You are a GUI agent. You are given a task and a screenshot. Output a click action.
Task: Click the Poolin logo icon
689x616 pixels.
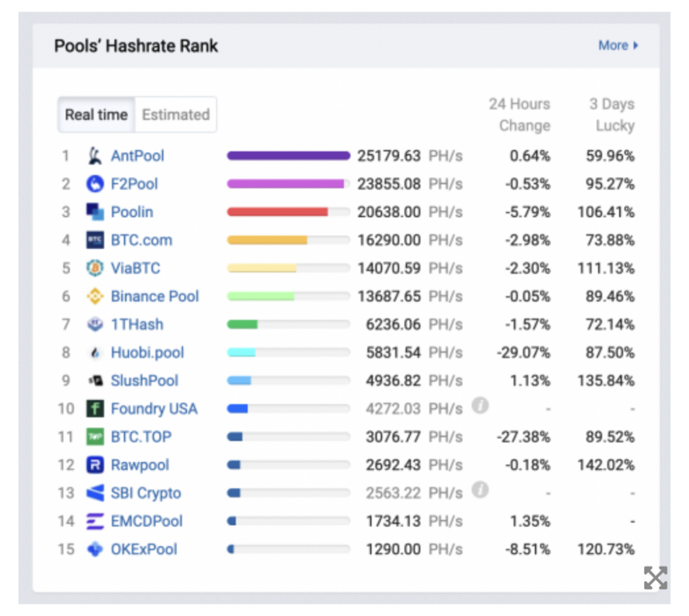pos(95,212)
